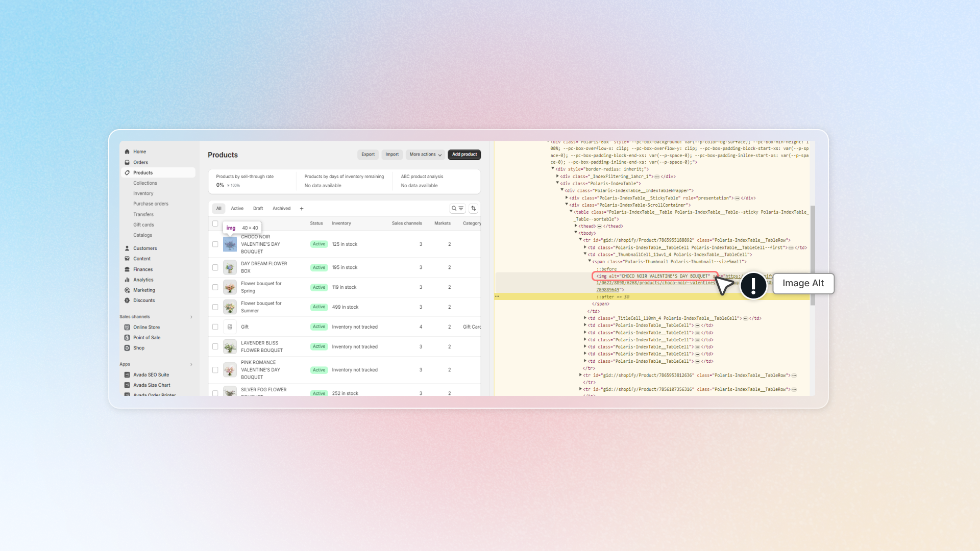The width and height of the screenshot is (980, 551).
Task: Open Online Store sales channel icon
Action: point(127,327)
